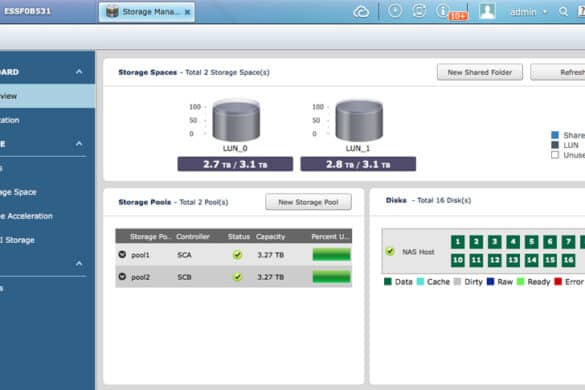The width and height of the screenshot is (585, 390).
Task: Open the info notifications icon with 10+ badge
Action: pyautogui.click(x=443, y=10)
